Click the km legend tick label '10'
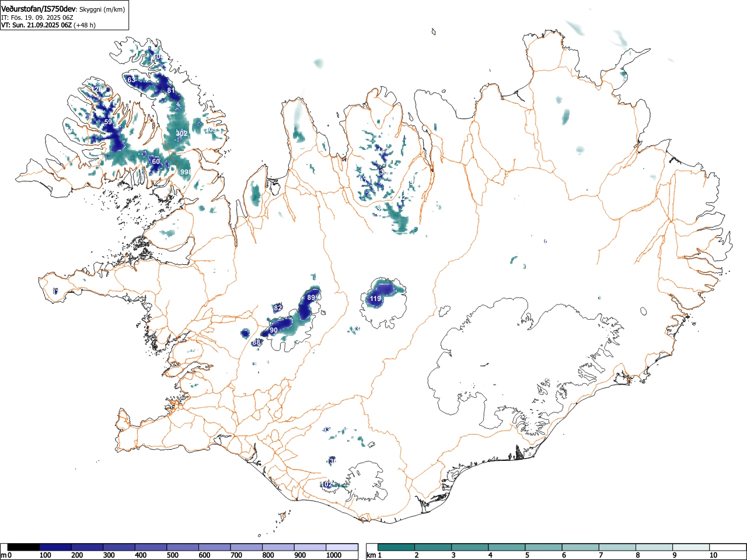The image size is (747, 560). tap(713, 555)
